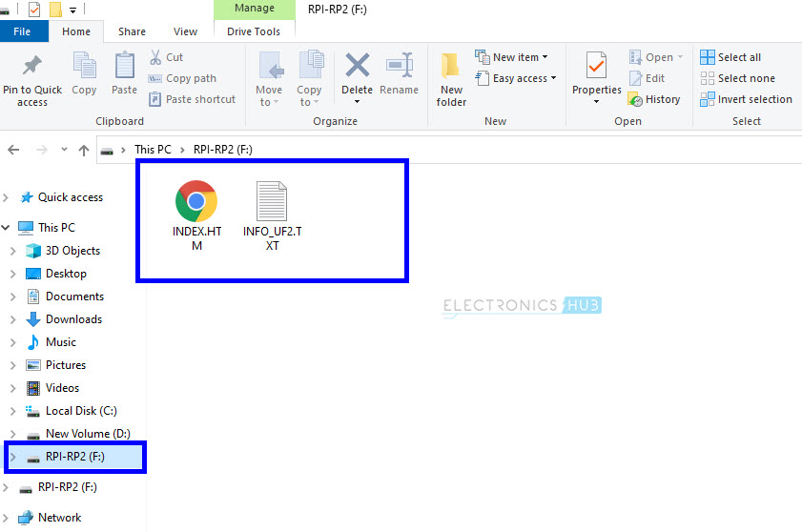Click the Paste icon in ribbon
Viewport: 802px width, 532px height.
pyautogui.click(x=124, y=67)
